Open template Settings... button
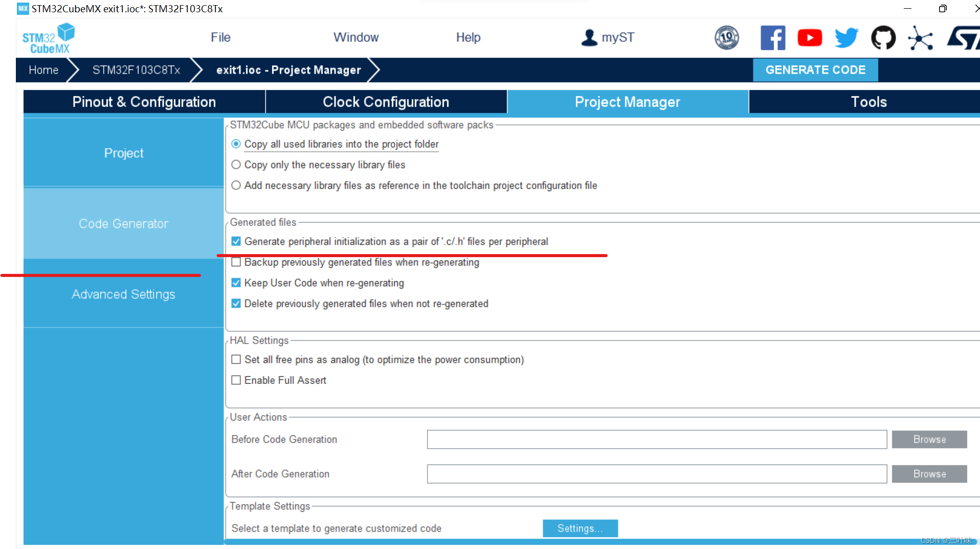 [580, 529]
